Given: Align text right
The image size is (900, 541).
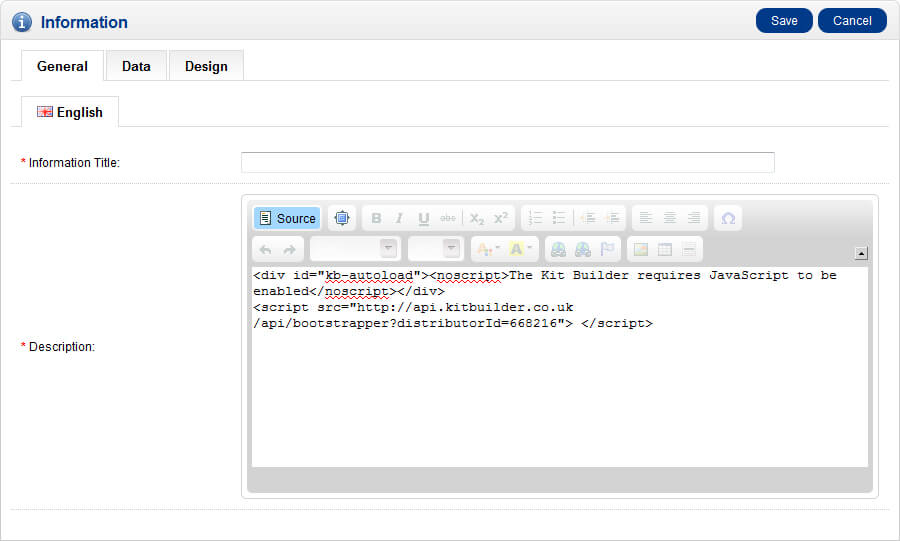Looking at the screenshot, I should tap(694, 218).
